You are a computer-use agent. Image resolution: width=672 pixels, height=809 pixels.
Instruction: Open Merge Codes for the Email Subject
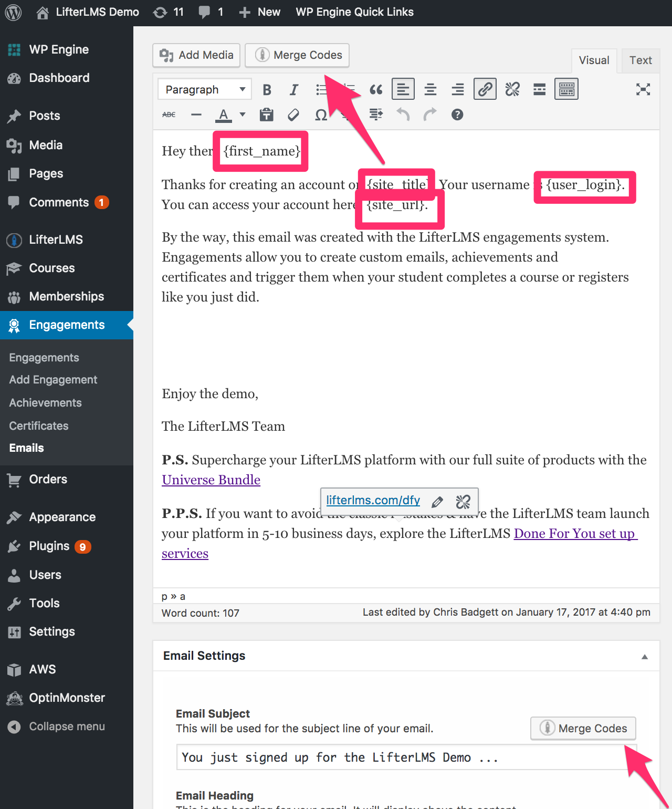tap(583, 728)
